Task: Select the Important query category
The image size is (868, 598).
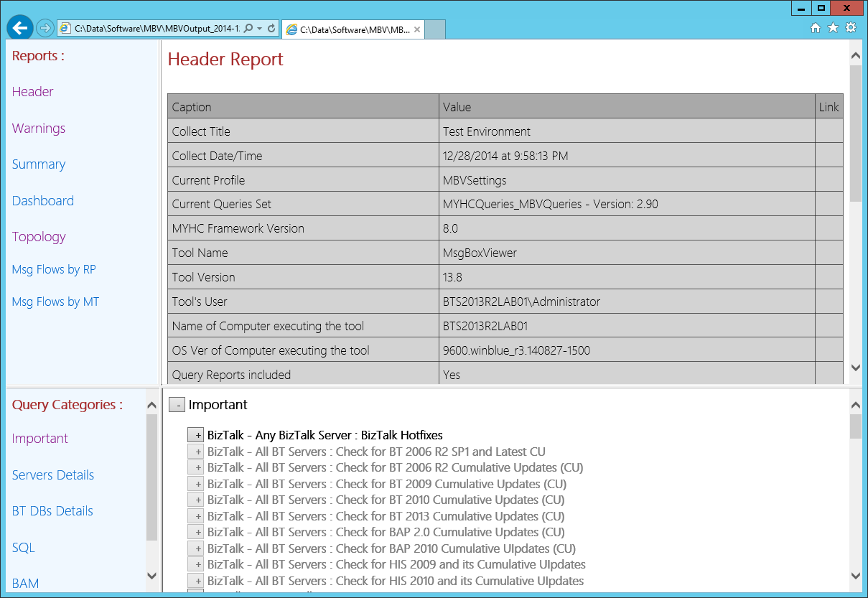Action: pyautogui.click(x=40, y=439)
